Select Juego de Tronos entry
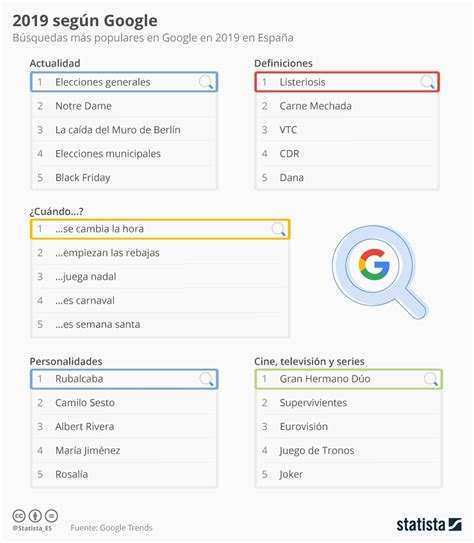Viewport: 474px width, 543px height. tap(349, 451)
